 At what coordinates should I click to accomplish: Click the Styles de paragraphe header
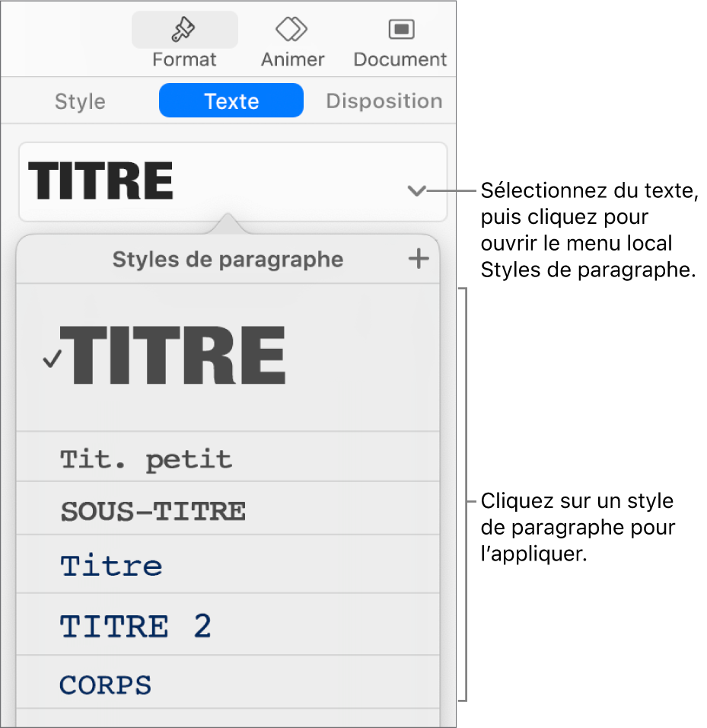pyautogui.click(x=228, y=260)
